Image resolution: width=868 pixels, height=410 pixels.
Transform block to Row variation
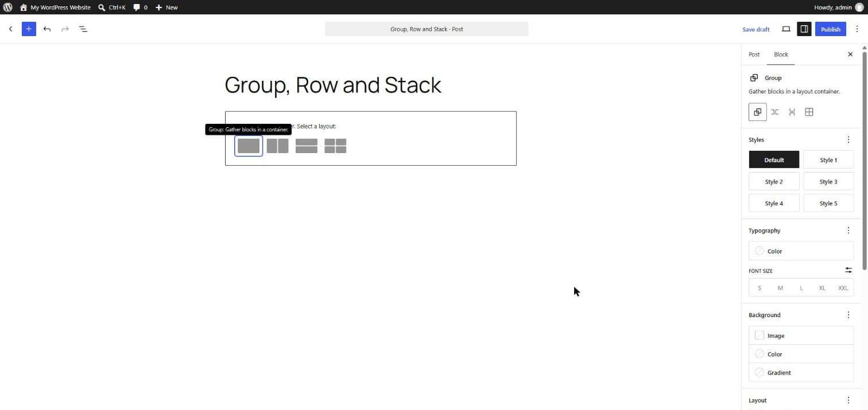pyautogui.click(x=775, y=112)
